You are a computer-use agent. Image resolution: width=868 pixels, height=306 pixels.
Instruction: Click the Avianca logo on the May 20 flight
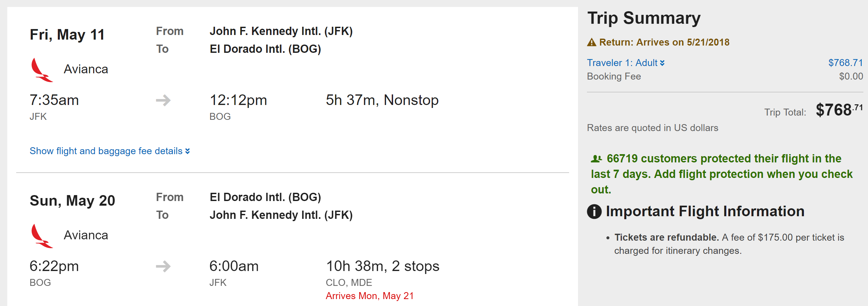(x=41, y=236)
